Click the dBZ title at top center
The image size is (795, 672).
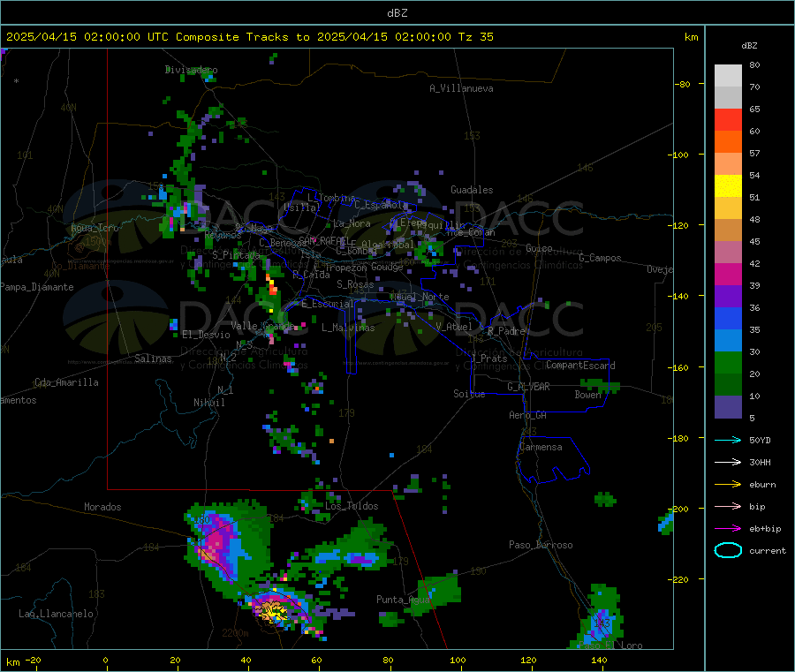pyautogui.click(x=397, y=13)
